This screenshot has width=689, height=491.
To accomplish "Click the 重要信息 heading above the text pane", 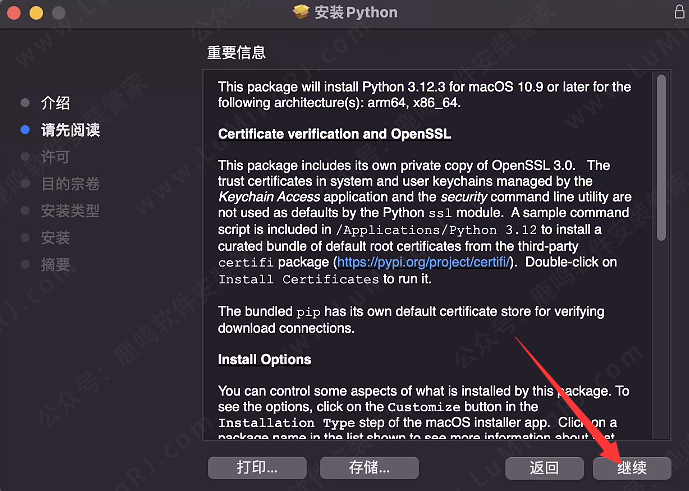I will [x=236, y=52].
